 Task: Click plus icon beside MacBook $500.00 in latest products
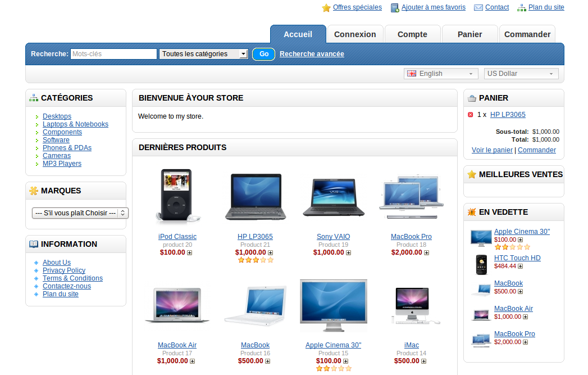pyautogui.click(x=267, y=361)
